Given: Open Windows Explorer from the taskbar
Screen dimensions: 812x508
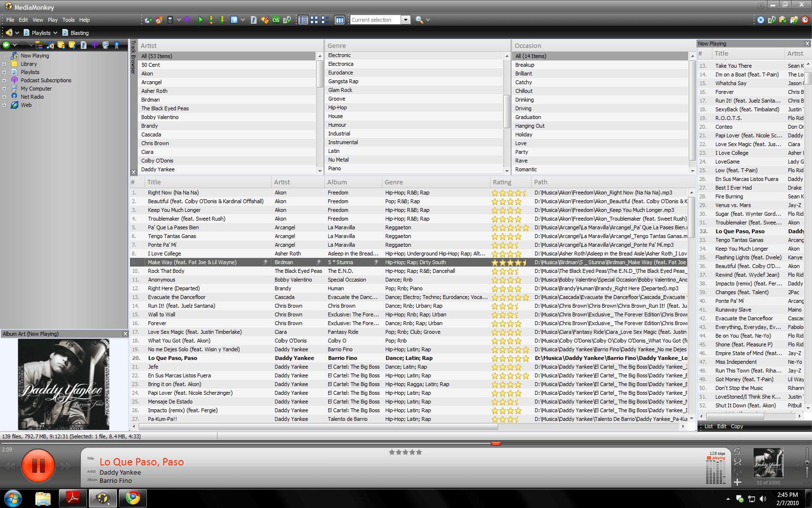Looking at the screenshot, I should point(43,498).
